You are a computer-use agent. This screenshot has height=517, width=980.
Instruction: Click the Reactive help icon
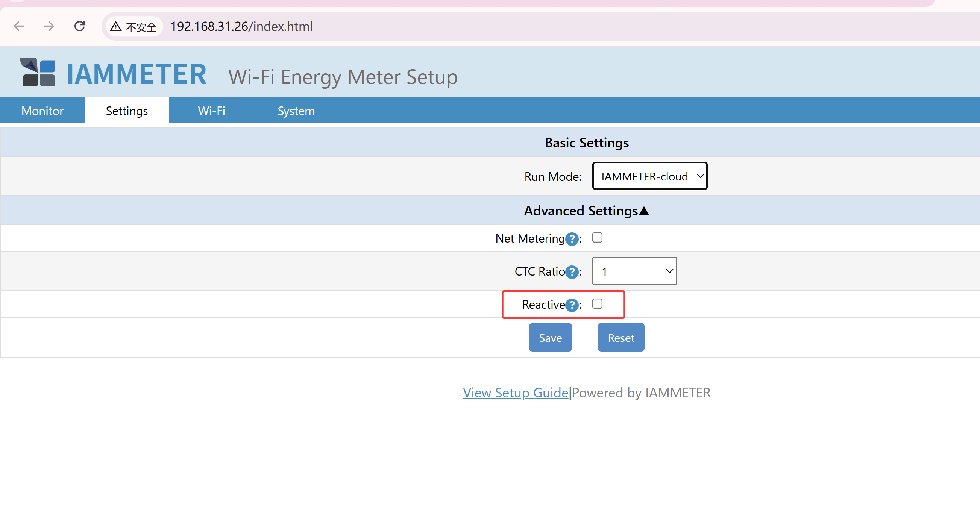pyautogui.click(x=572, y=305)
